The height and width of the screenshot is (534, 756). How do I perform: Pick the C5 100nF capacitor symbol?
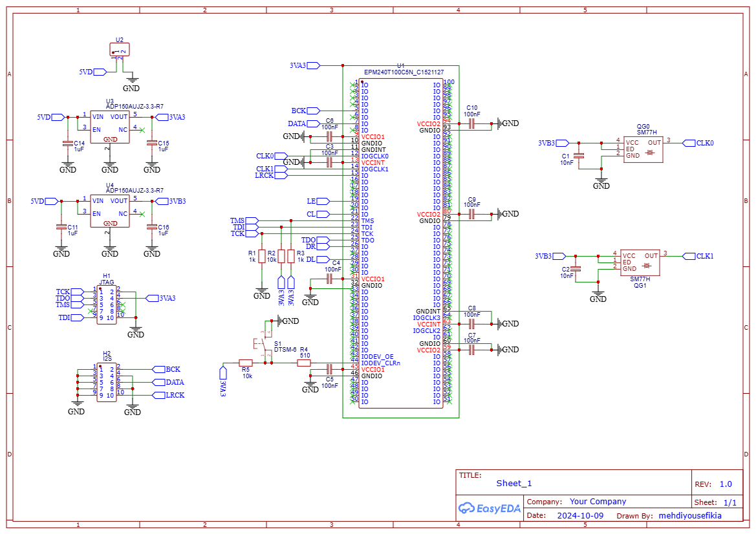pyautogui.click(x=330, y=369)
